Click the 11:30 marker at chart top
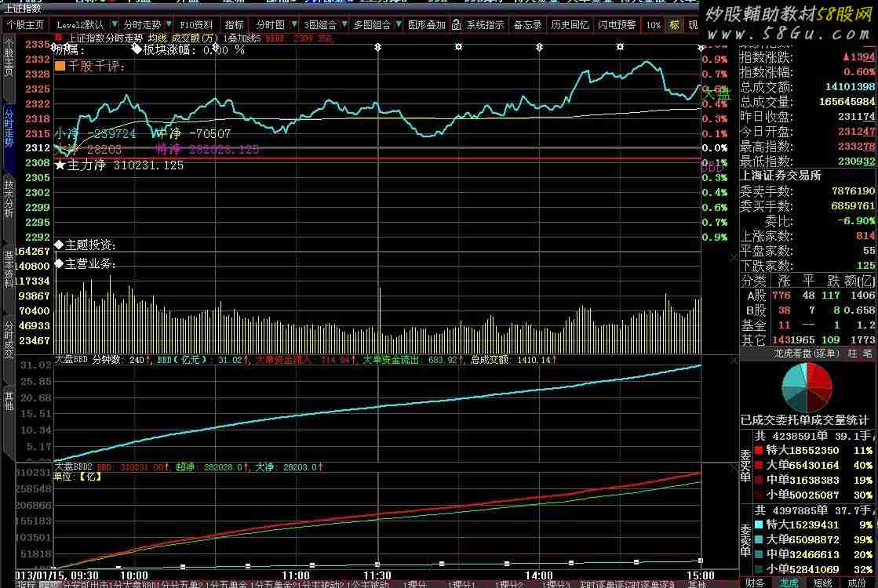The image size is (878, 588). (378, 47)
